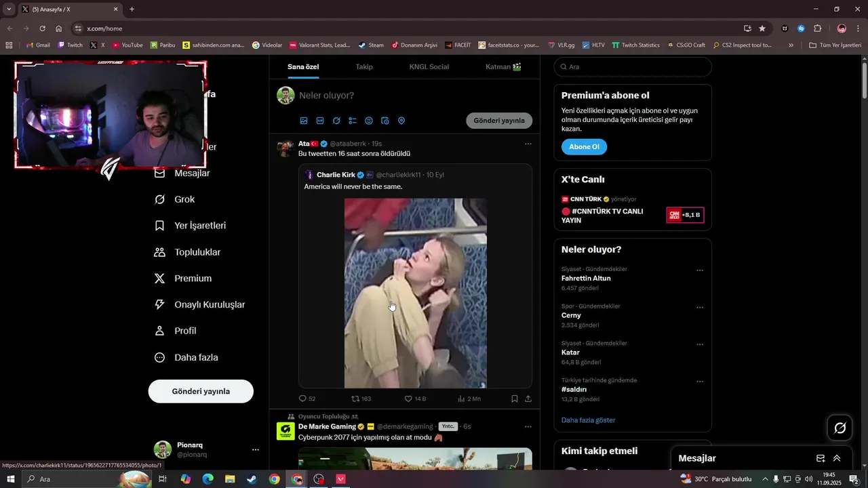The image size is (868, 488).
Task: Open options for Katar trend
Action: click(700, 344)
